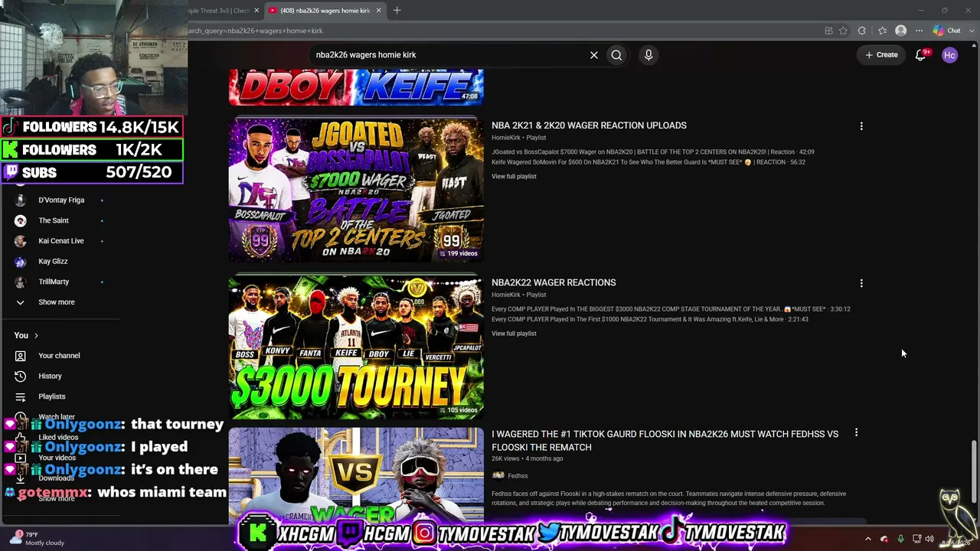Click the Your channel person icon
The image size is (980, 551).
click(21, 356)
